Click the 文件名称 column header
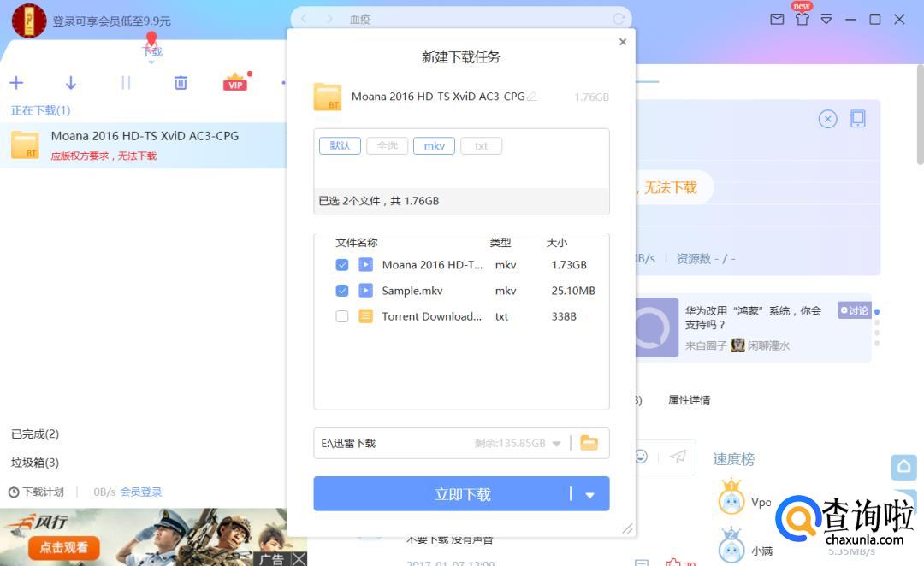924x566 pixels. pyautogui.click(x=357, y=243)
